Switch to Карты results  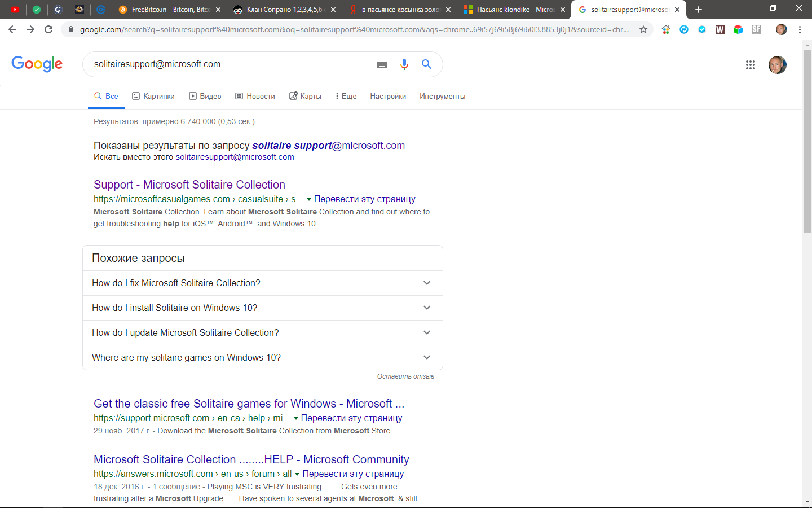pos(305,96)
